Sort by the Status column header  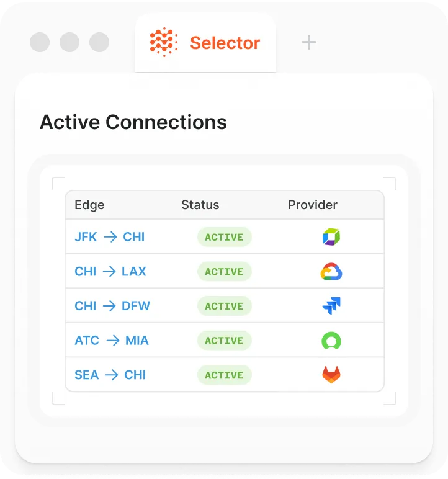pyautogui.click(x=200, y=205)
